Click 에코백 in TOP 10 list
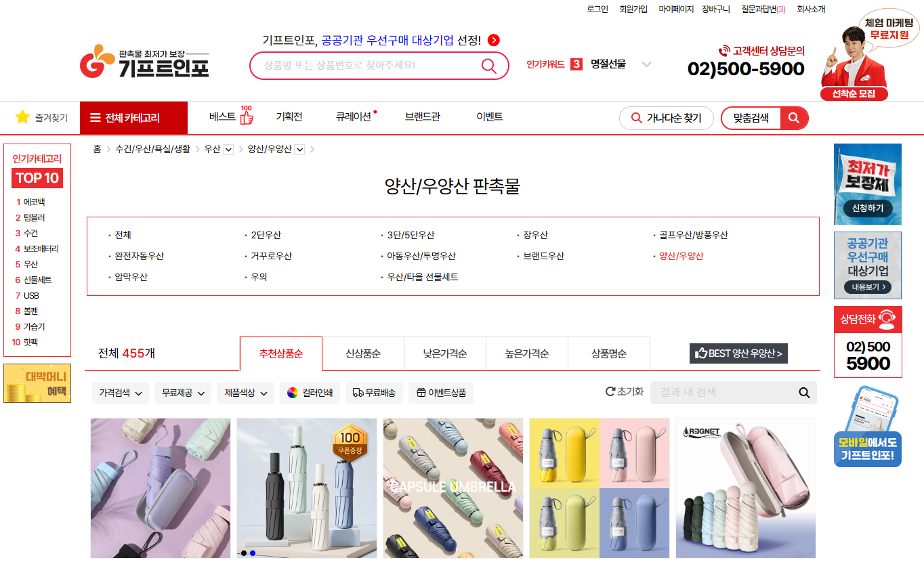Screen dimensions: 924x562 [34, 202]
